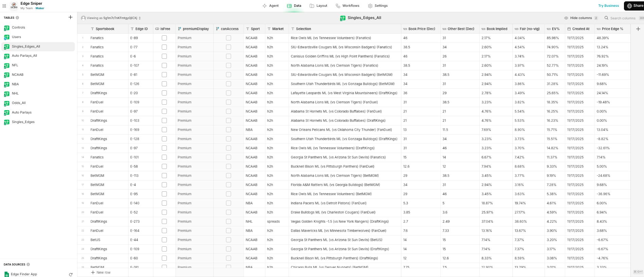Switch to the Workflows tab

[347, 6]
